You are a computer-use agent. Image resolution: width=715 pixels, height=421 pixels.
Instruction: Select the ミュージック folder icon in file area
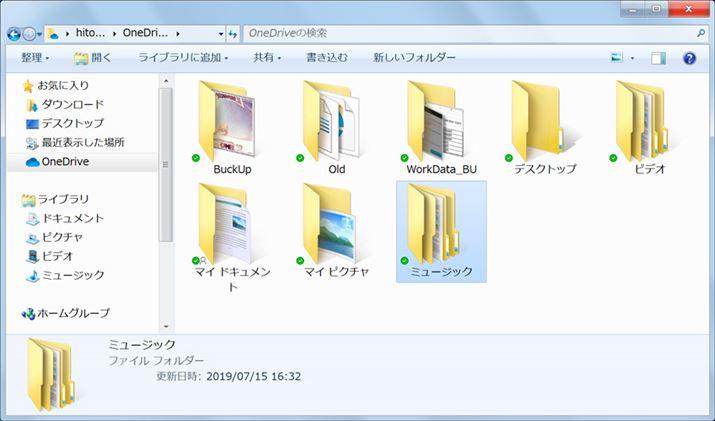[434, 224]
